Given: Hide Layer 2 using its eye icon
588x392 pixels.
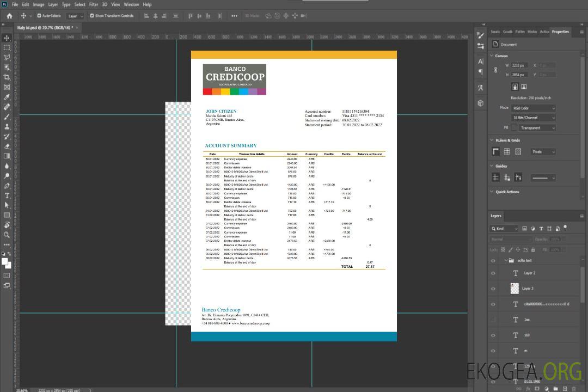Looking at the screenshot, I should click(493, 273).
